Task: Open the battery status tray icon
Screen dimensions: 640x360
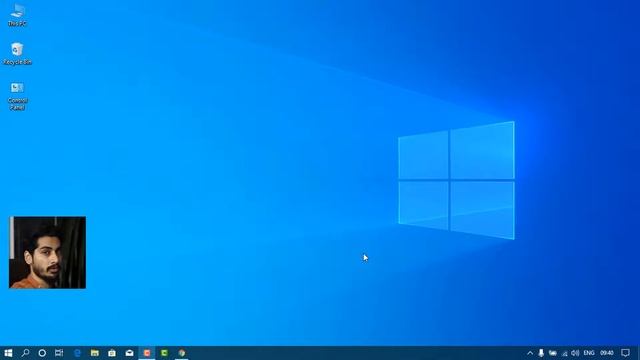Action: pyautogui.click(x=553, y=353)
